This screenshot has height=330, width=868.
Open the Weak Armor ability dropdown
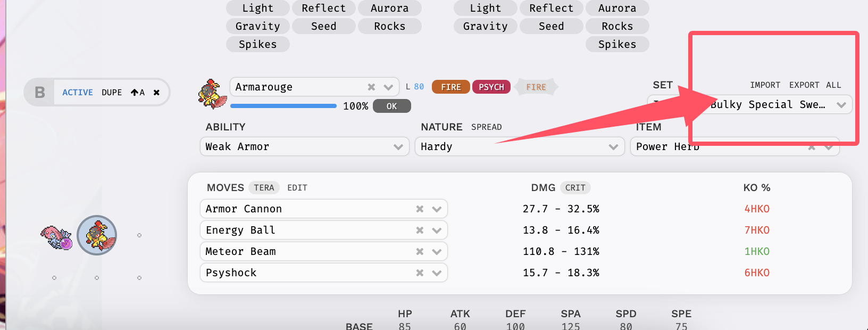(398, 147)
